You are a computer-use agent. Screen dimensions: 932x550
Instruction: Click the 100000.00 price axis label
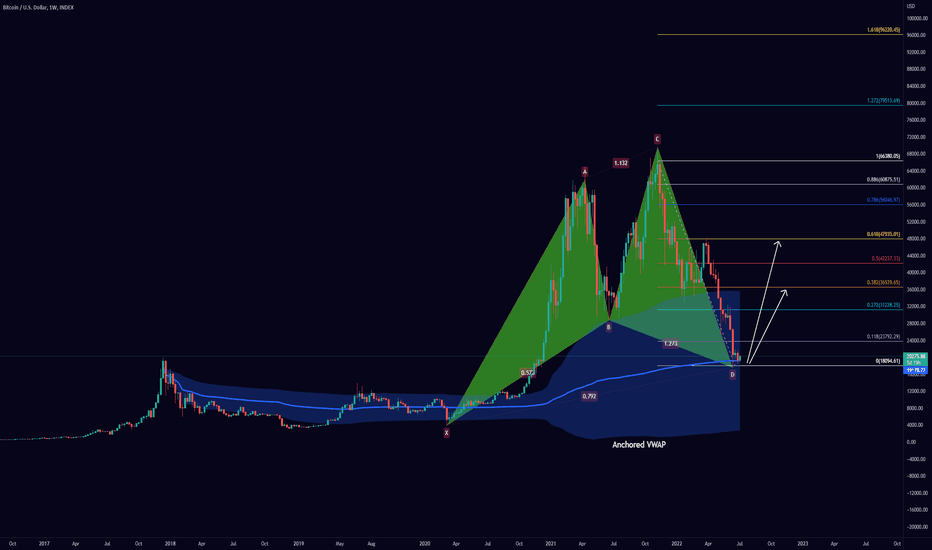(x=917, y=18)
